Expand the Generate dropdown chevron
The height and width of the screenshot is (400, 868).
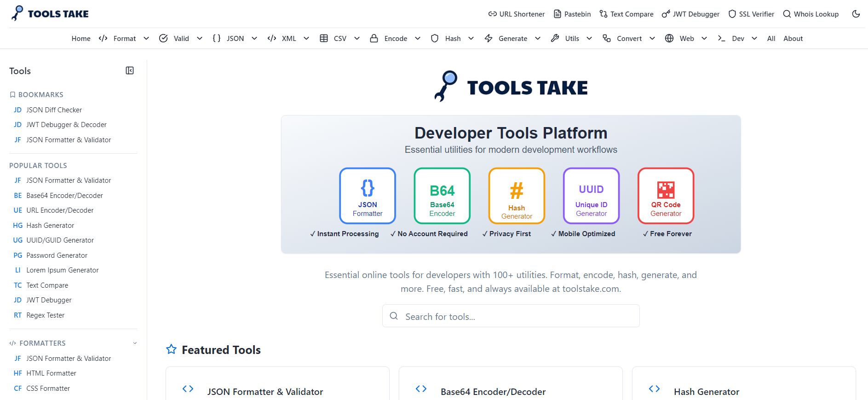tap(538, 38)
